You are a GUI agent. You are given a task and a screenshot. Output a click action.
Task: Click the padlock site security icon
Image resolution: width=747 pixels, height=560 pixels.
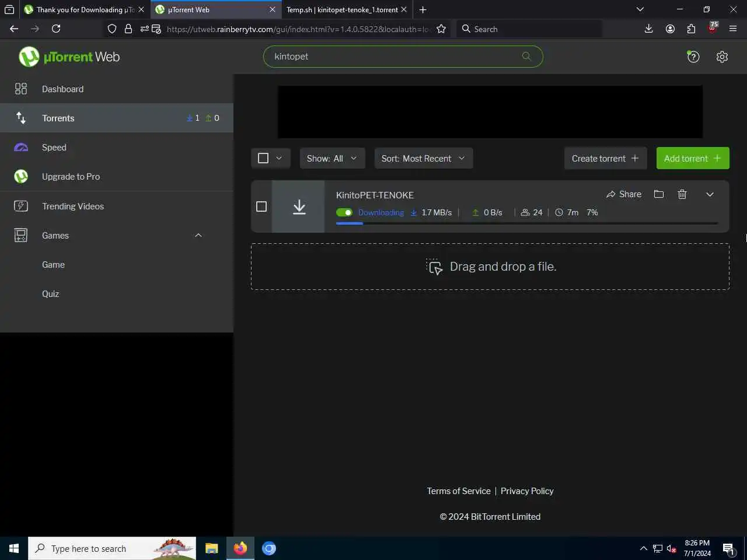128,29
